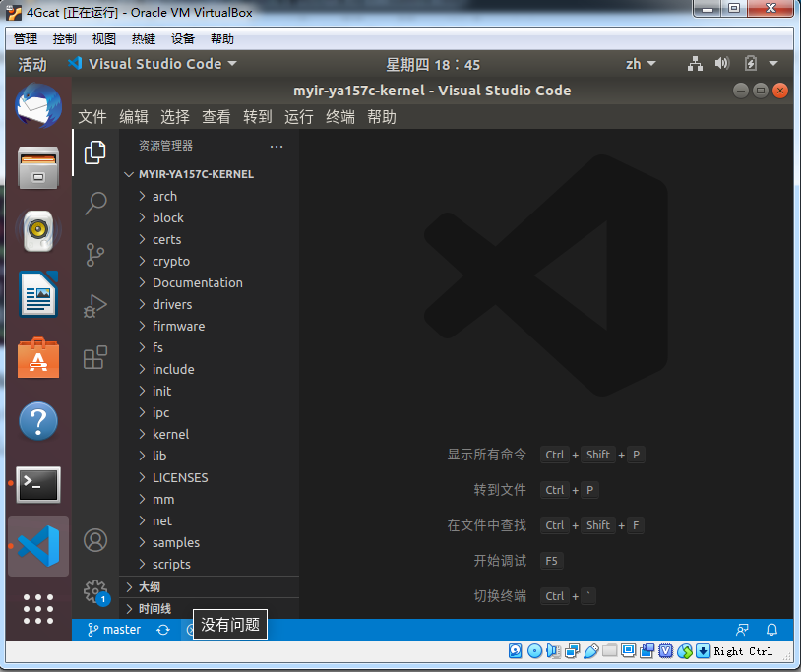This screenshot has width=801, height=672.
Task: Expand the samples folder
Action: [x=210, y=542]
